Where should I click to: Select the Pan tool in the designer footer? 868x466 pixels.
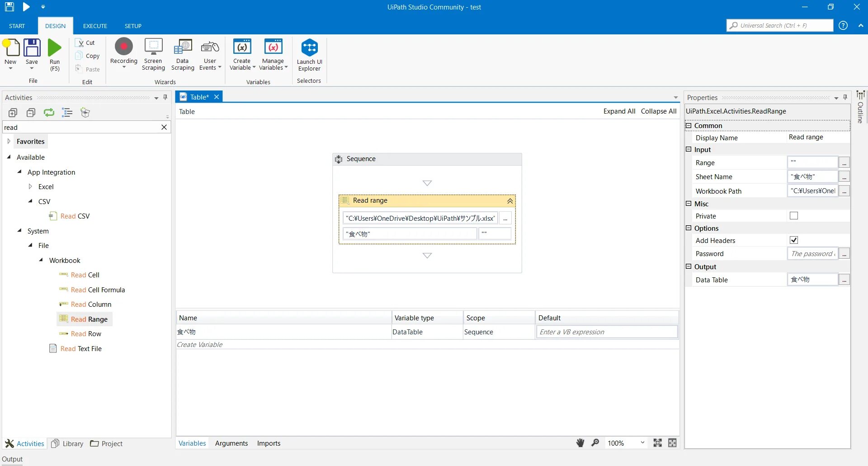[x=580, y=442]
